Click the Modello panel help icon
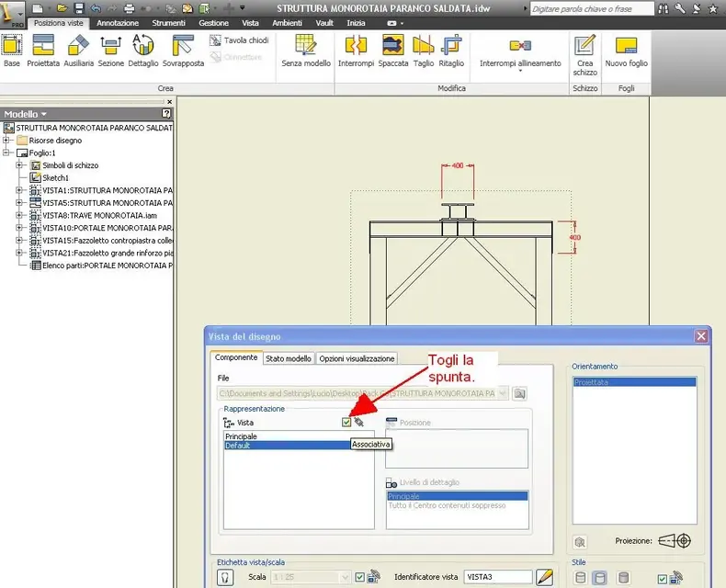The height and width of the screenshot is (588, 726). coord(166,113)
